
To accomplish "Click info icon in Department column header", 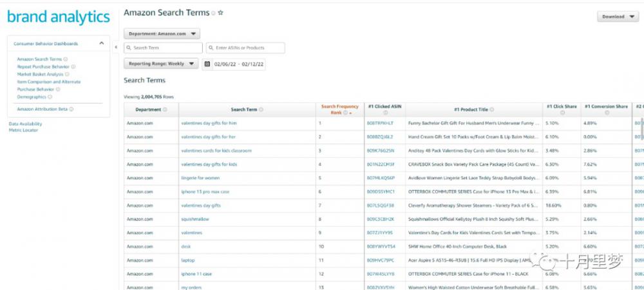I will [x=165, y=110].
